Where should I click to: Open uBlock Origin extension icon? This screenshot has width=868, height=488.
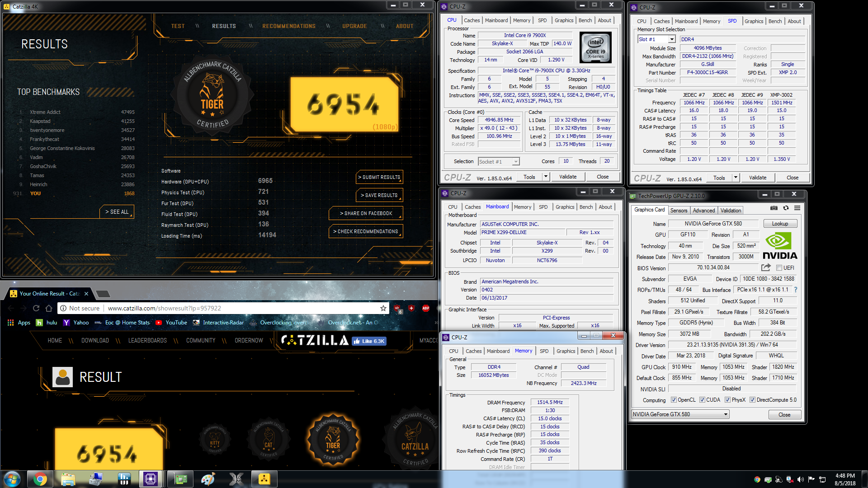point(397,309)
